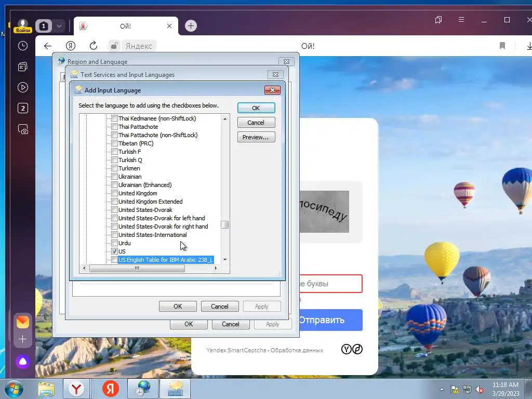
Task: Enable the Turkish Q keyboard checkbox
Action: (115, 160)
